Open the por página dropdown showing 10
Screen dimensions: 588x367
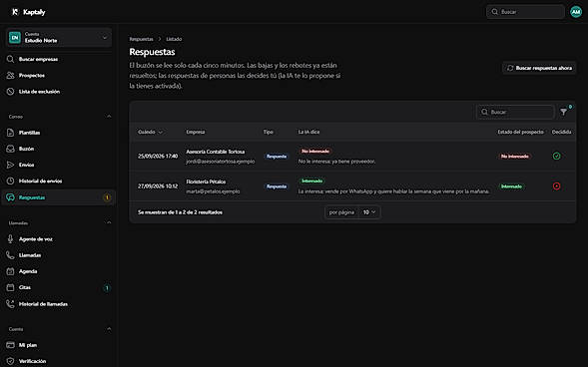pyautogui.click(x=369, y=212)
